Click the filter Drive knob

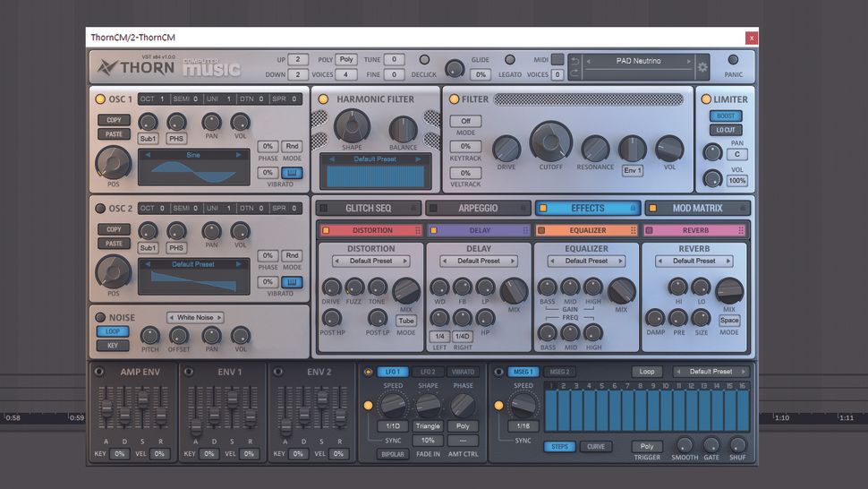(506, 149)
